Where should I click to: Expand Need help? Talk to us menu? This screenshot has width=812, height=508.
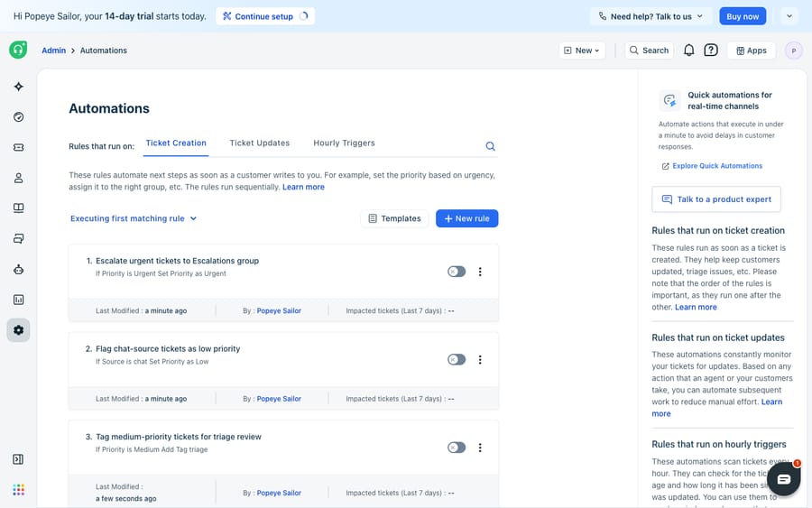coord(651,16)
